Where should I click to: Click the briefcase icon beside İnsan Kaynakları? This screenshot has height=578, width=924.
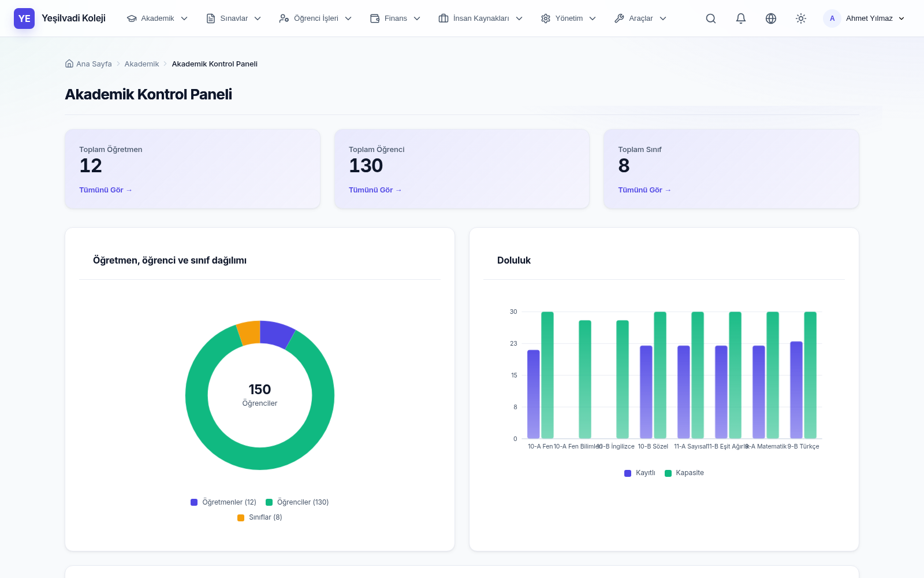(x=444, y=18)
